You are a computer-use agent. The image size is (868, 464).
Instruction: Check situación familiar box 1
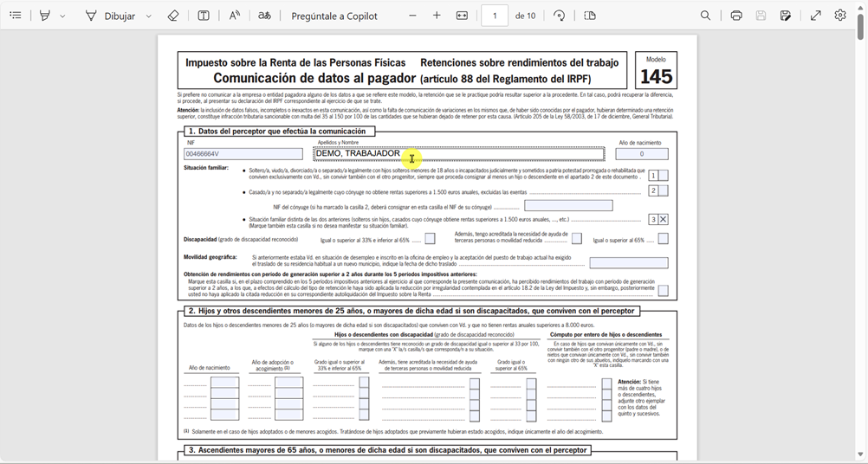pyautogui.click(x=664, y=176)
